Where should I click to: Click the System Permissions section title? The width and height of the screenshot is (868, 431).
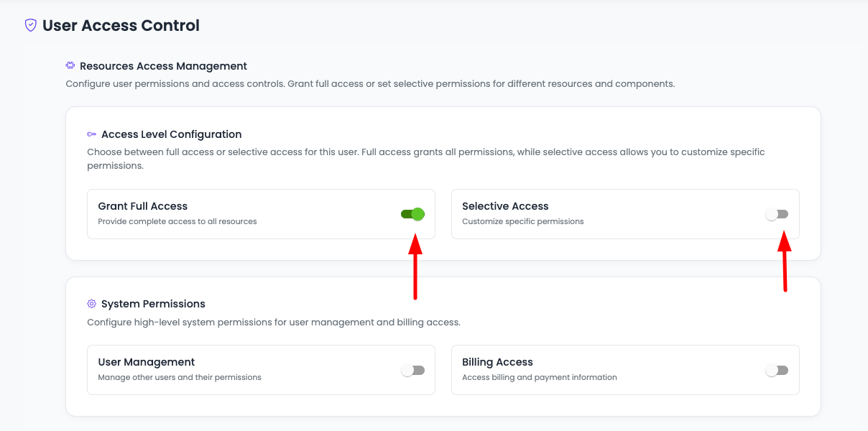point(153,304)
